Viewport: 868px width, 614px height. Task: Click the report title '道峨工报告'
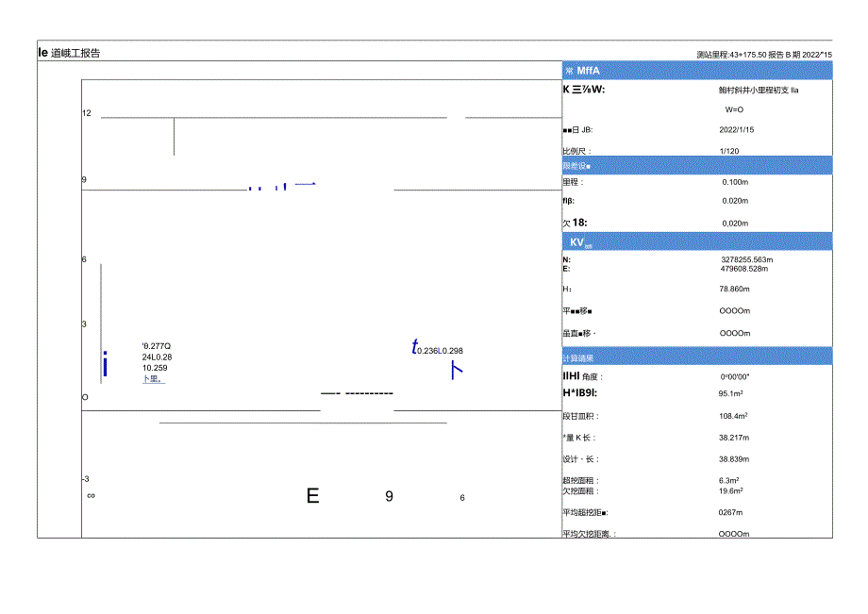(x=74, y=53)
